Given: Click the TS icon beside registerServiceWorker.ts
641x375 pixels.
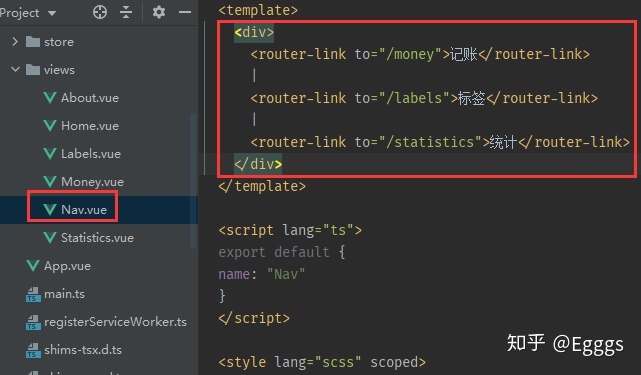Looking at the screenshot, I should pyautogui.click(x=33, y=322).
